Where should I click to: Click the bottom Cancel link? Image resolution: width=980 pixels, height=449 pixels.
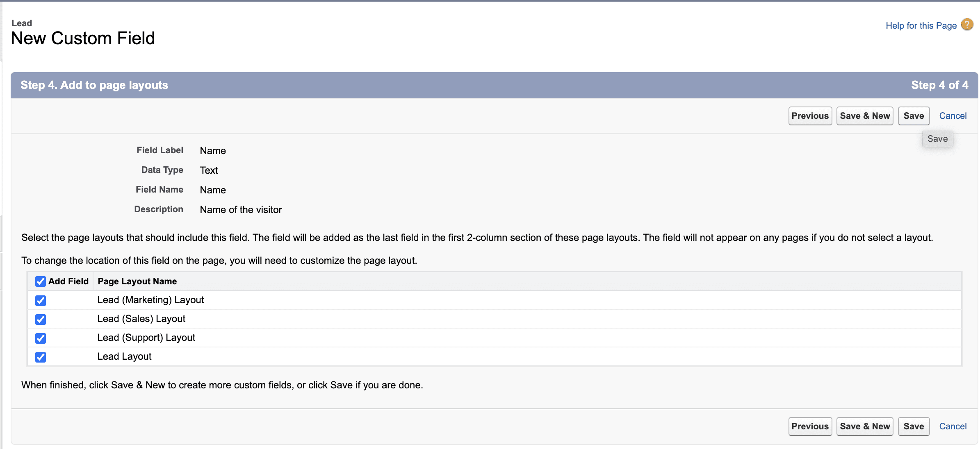coord(953,426)
